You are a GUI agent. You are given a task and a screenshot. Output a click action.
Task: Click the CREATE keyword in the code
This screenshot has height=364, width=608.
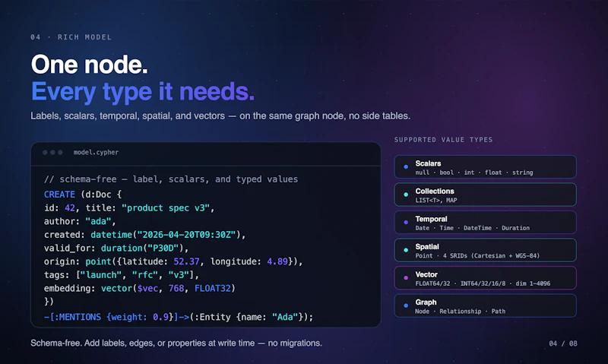tap(59, 195)
